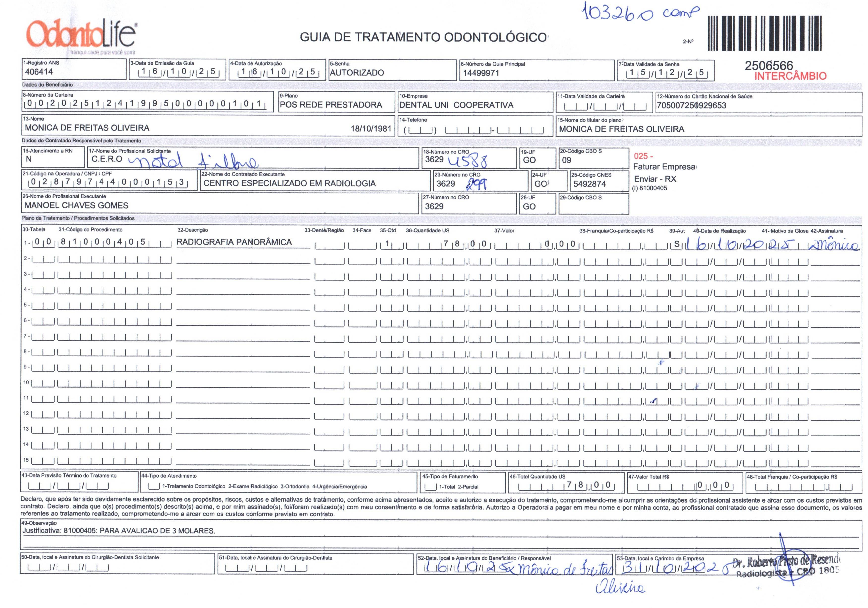Click the executing professional MANOEL CHAVES GOMES
This screenshot has height=608, width=868.
(76, 205)
